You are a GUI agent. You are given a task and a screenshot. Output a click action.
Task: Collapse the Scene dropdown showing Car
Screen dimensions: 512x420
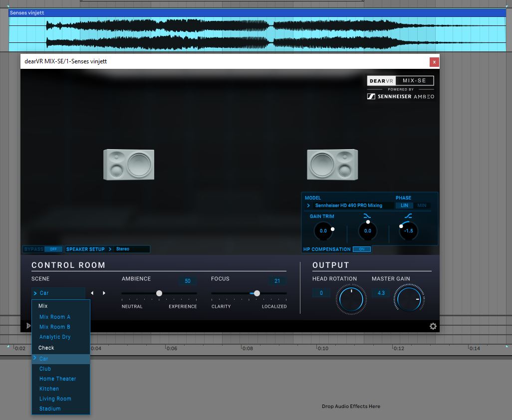58,293
